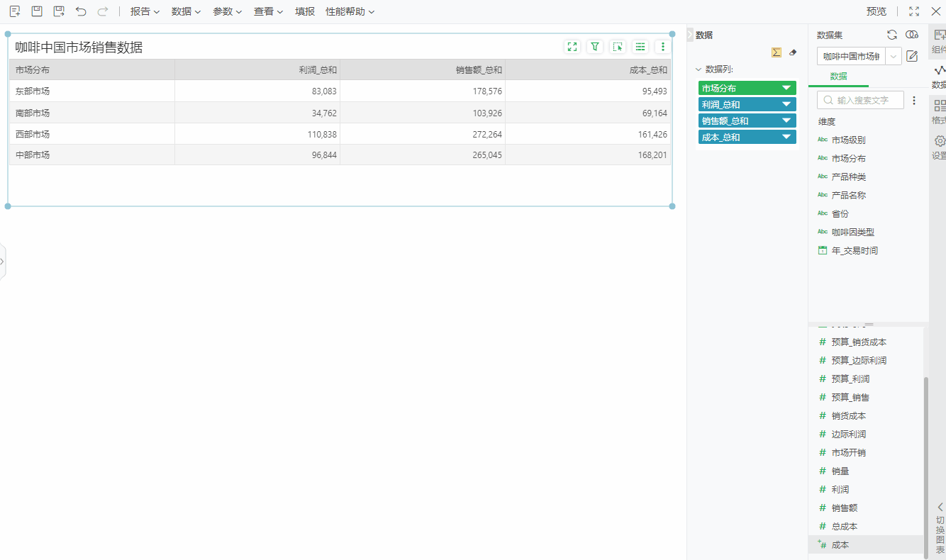The height and width of the screenshot is (560, 946).
Task: Click the 组件 components sidebar icon
Action: click(x=939, y=42)
